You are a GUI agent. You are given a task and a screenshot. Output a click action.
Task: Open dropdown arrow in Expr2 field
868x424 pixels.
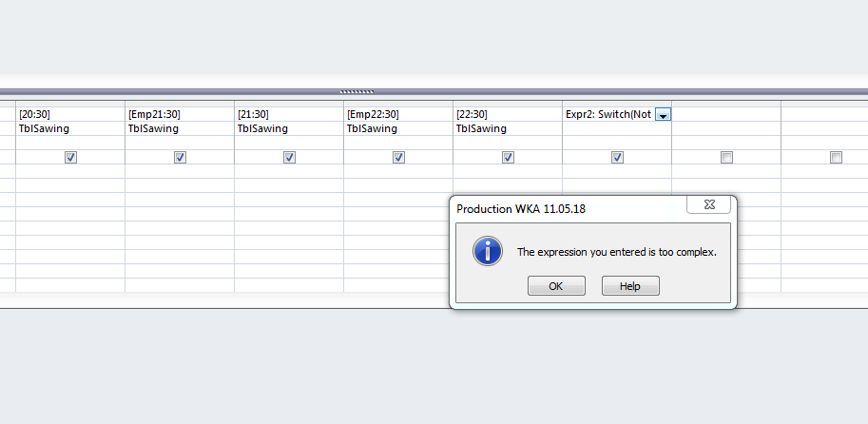[x=664, y=115]
